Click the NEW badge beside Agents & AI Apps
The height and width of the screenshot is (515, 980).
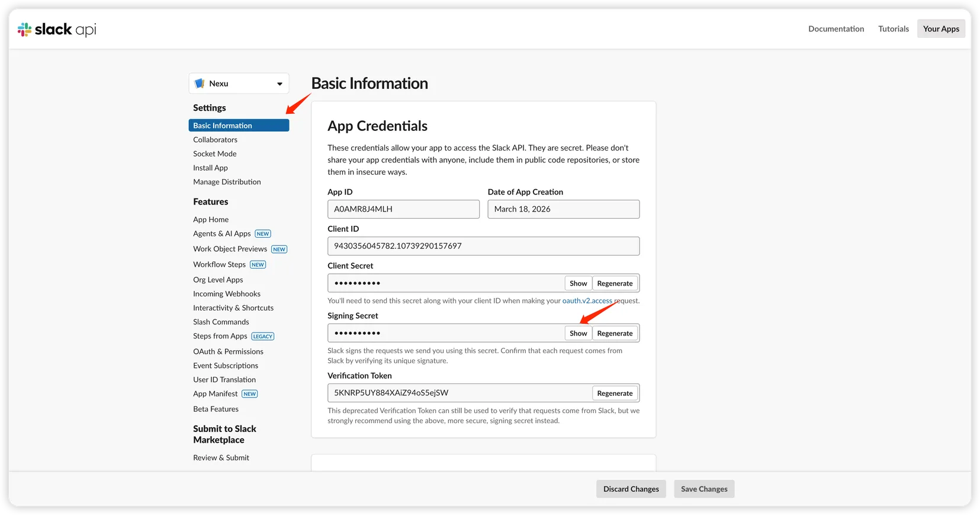coord(263,234)
